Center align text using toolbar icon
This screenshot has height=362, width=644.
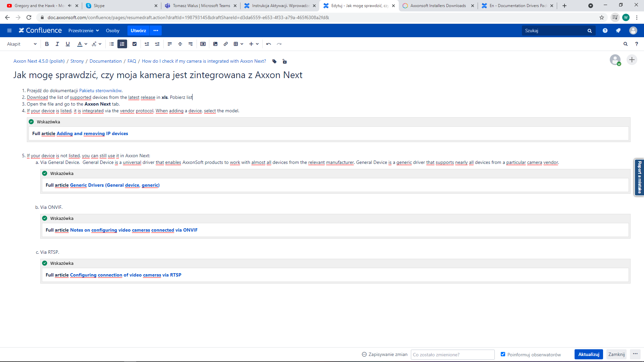pos(180,44)
